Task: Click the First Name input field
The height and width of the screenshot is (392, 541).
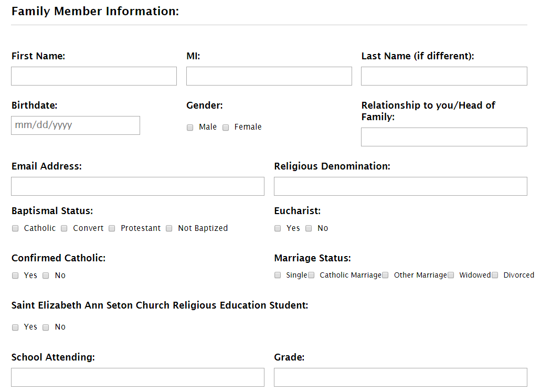Action: click(x=94, y=76)
